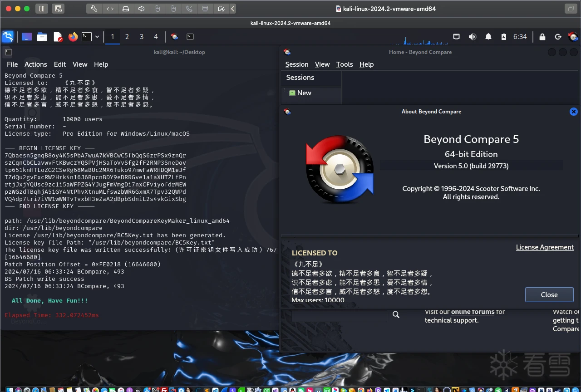Open the License Agreement link
The image size is (581, 392).
[x=545, y=247]
